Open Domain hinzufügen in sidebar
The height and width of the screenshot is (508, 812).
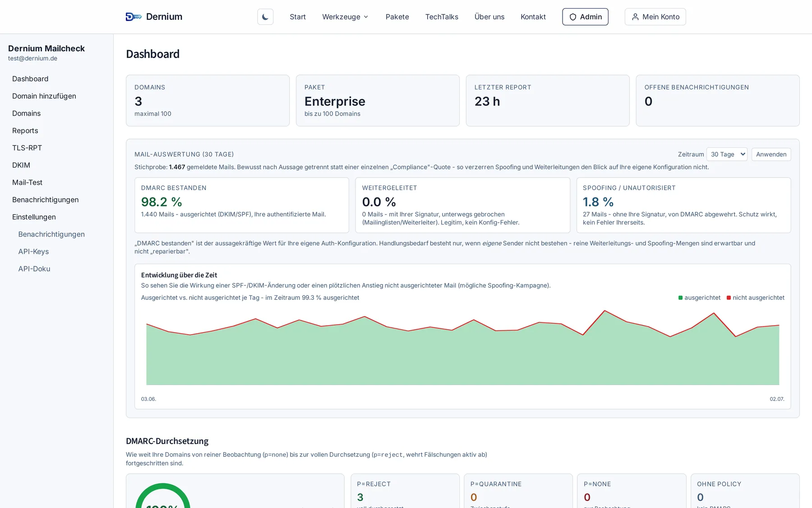[x=44, y=96]
